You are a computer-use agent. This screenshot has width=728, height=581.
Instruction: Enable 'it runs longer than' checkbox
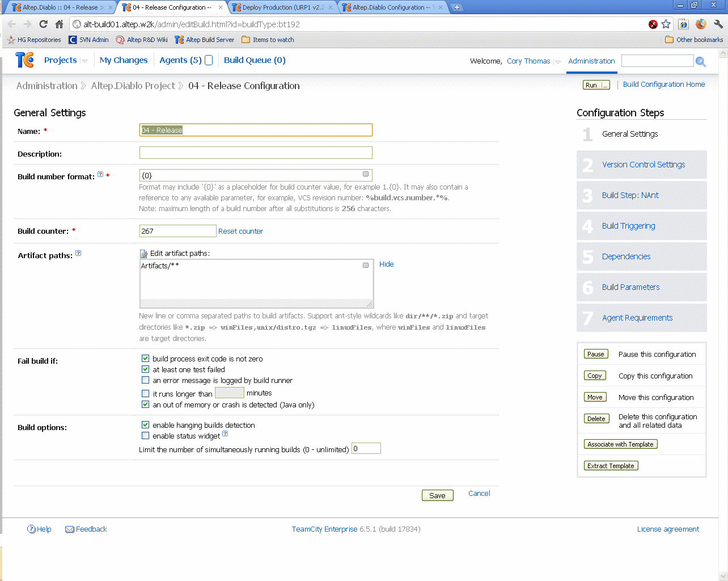(145, 393)
